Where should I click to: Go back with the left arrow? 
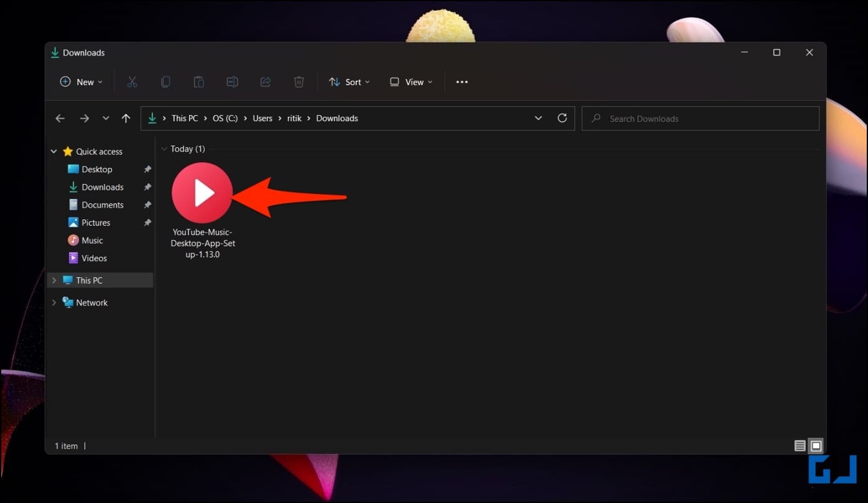pos(60,118)
